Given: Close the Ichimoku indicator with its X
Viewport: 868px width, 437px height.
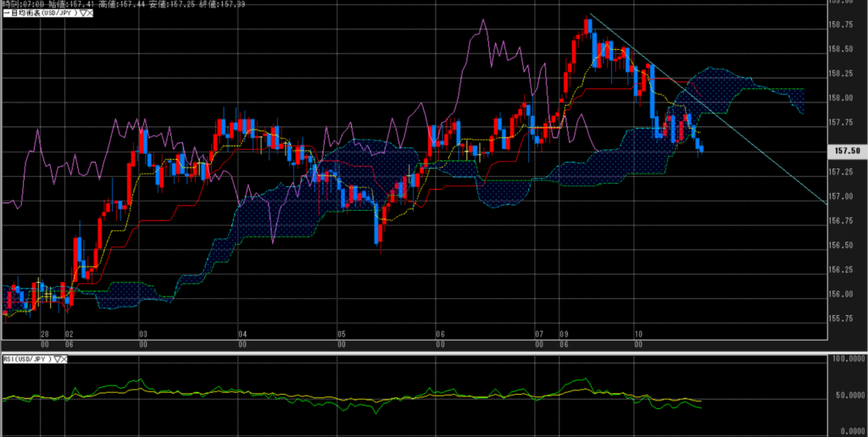Looking at the screenshot, I should pyautogui.click(x=89, y=14).
